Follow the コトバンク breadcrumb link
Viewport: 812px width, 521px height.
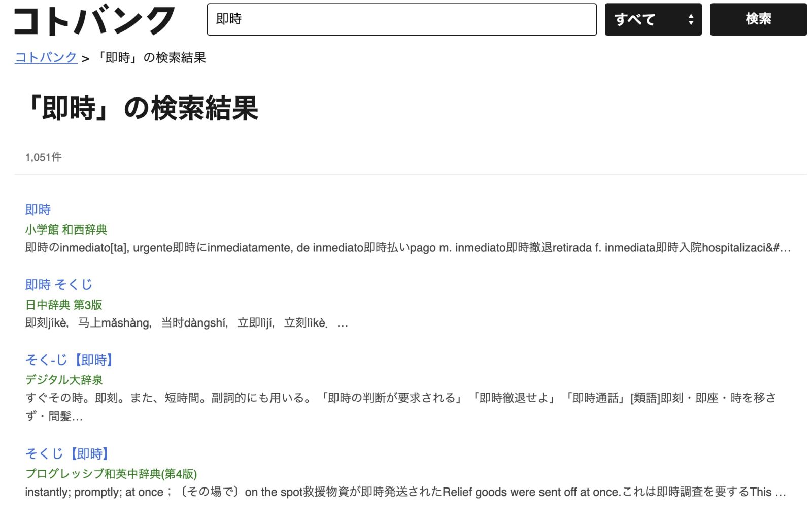(46, 57)
